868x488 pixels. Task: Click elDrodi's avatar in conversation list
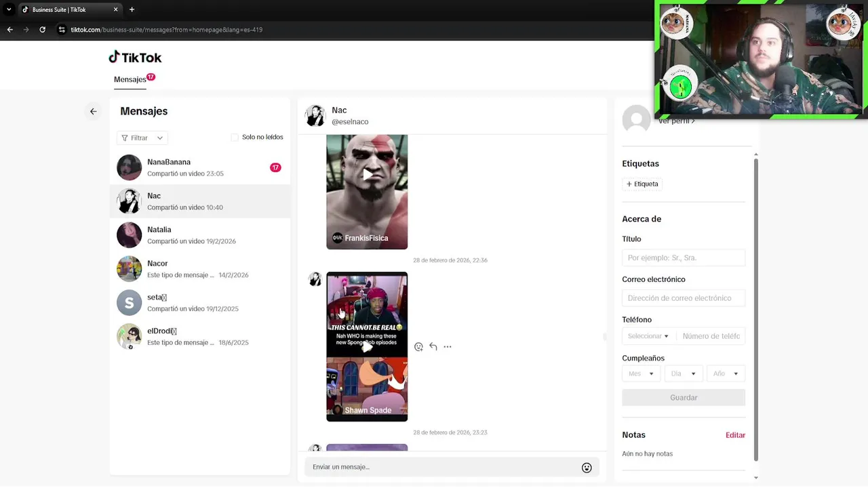(x=129, y=337)
